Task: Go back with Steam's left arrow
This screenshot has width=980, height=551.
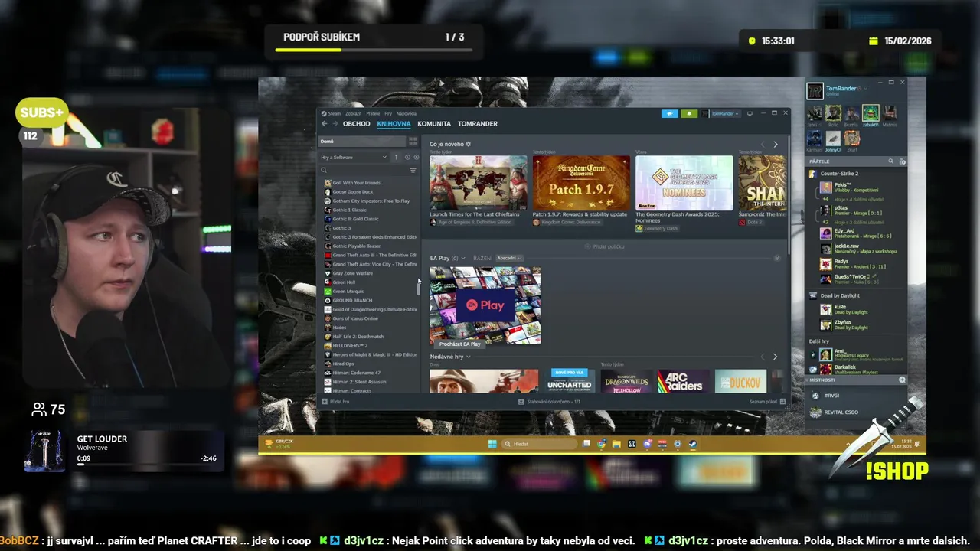Action: coord(324,123)
